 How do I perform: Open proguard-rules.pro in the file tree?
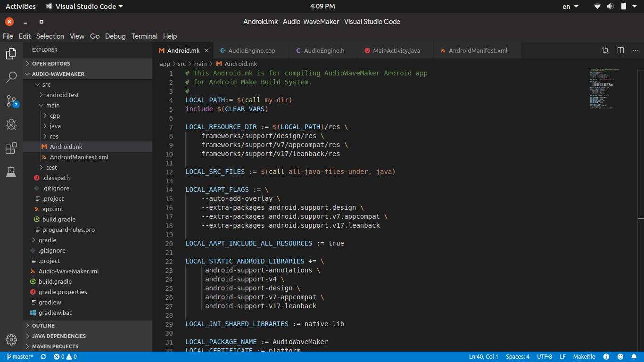[87, 230]
